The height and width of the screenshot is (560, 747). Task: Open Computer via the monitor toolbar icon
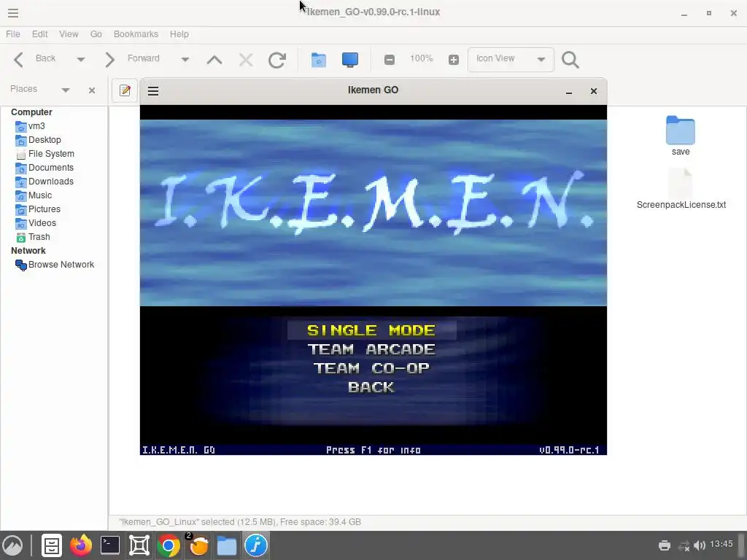click(350, 60)
